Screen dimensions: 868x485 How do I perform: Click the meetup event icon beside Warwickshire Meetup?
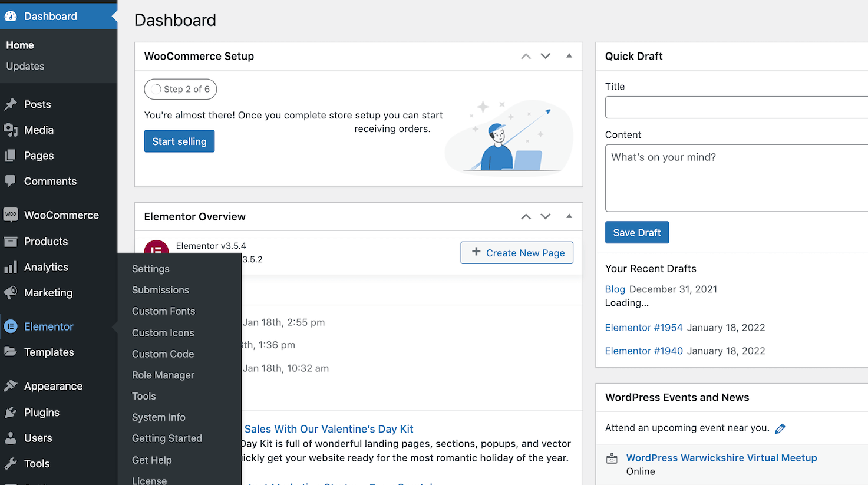click(x=612, y=458)
